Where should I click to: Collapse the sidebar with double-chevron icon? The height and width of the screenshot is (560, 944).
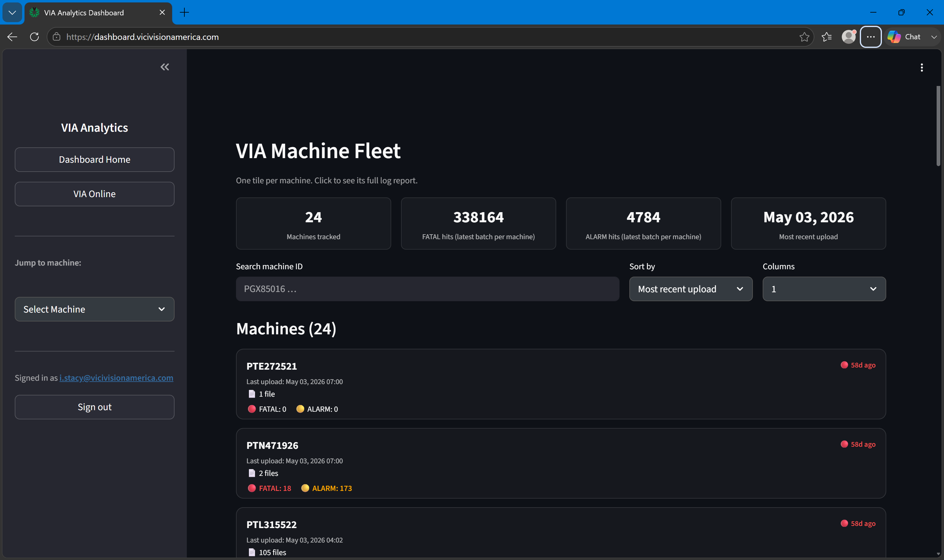(165, 67)
